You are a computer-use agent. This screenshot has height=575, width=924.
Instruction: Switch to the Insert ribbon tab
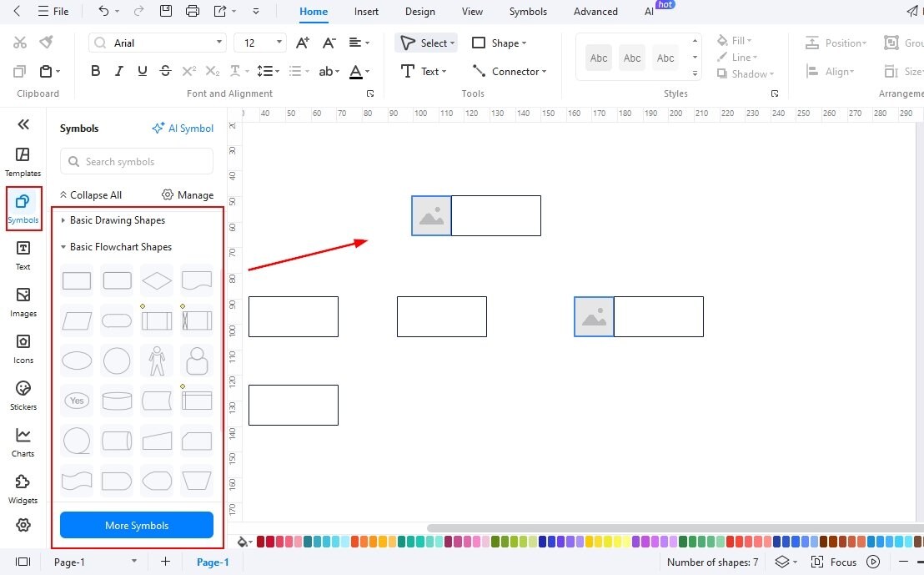click(366, 12)
